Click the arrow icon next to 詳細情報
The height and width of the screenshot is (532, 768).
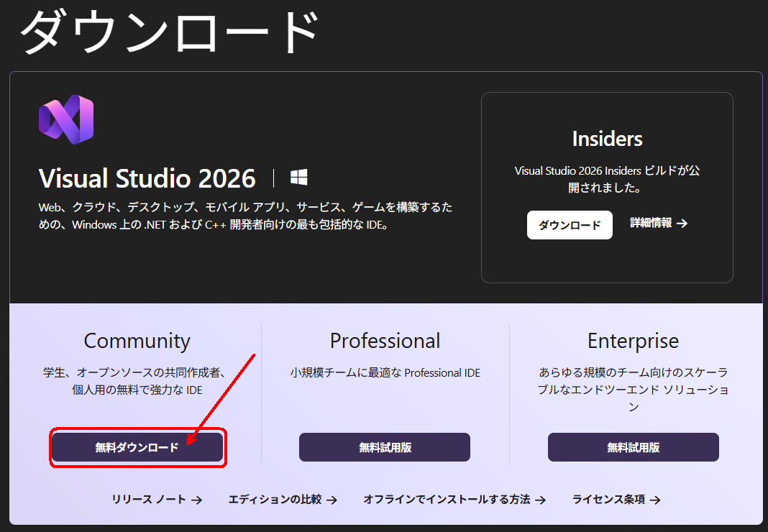pos(682,224)
